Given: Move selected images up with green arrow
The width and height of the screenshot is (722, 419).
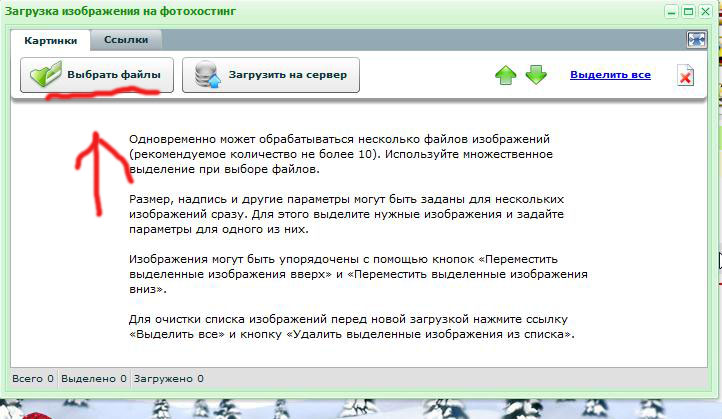Looking at the screenshot, I should click(x=506, y=76).
